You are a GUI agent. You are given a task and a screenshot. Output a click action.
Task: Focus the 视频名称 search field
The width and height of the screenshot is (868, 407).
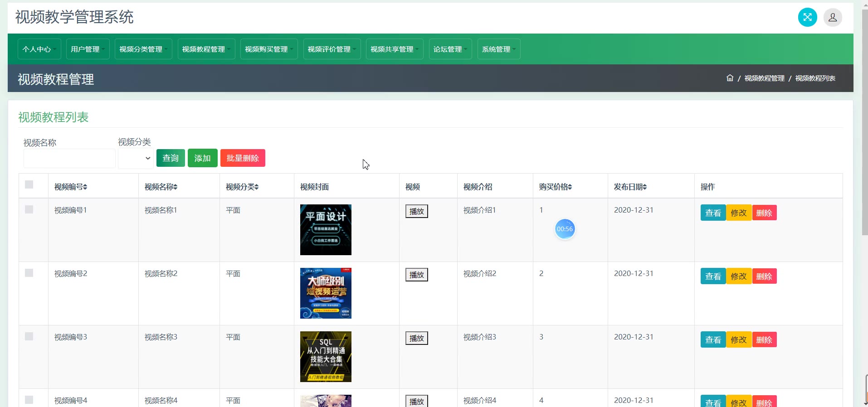69,159
